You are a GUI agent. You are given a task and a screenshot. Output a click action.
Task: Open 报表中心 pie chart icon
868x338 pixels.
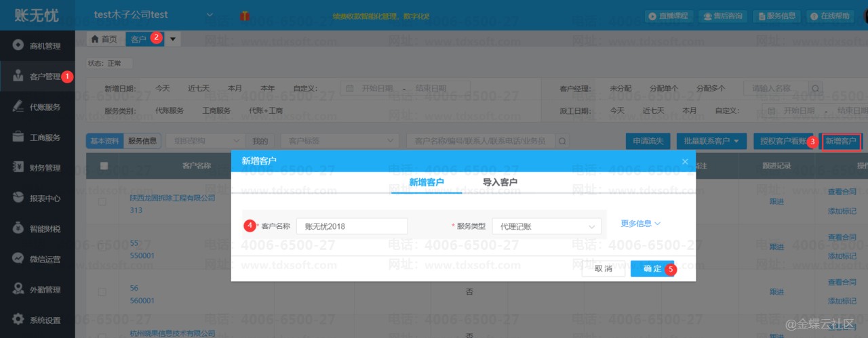tap(18, 198)
